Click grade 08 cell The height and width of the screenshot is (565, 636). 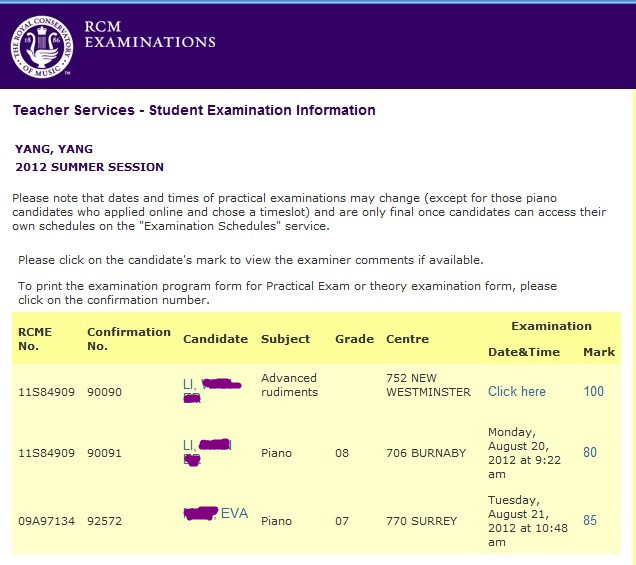coord(342,453)
